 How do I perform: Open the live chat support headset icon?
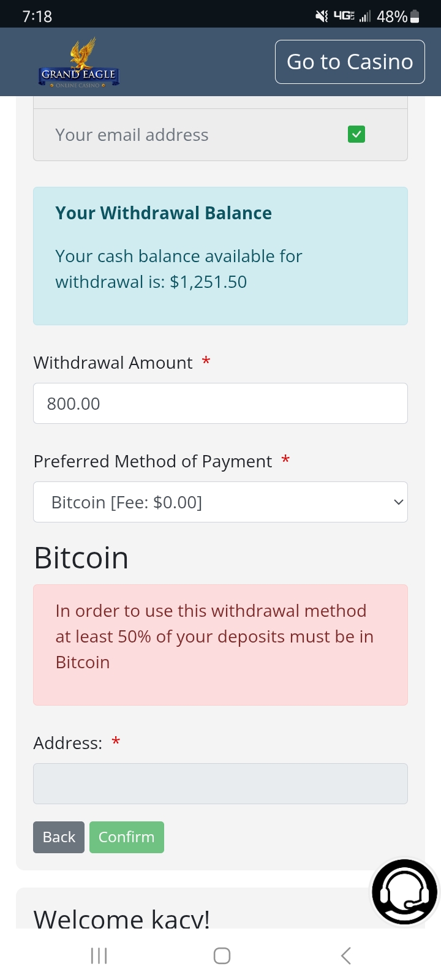[x=404, y=891]
